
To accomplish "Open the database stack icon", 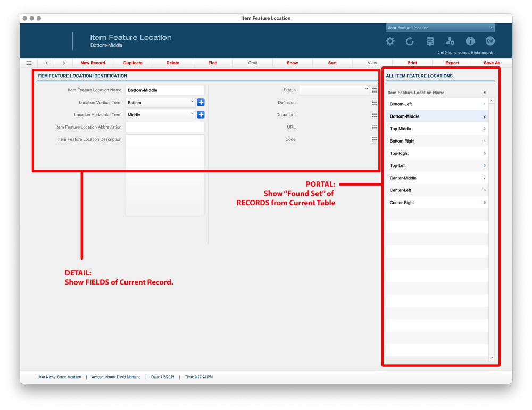I will tap(430, 41).
